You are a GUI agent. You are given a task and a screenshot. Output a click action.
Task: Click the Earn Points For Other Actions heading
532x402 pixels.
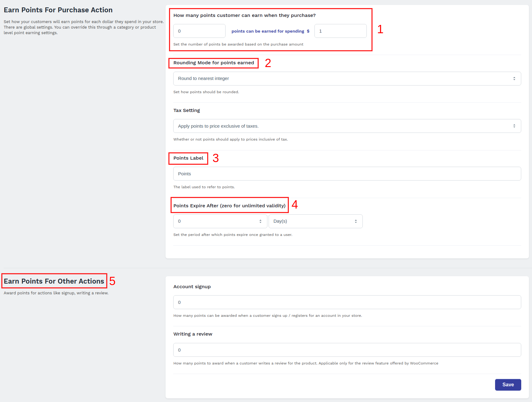point(54,281)
